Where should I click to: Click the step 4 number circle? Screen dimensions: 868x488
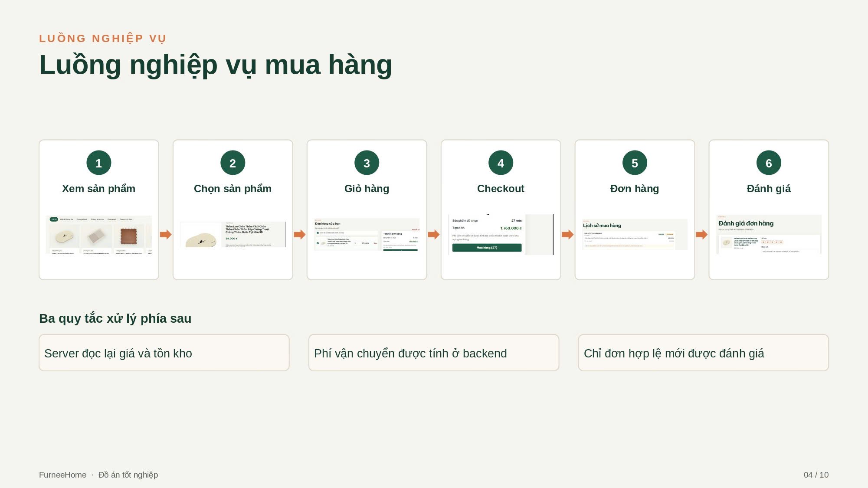pos(501,163)
